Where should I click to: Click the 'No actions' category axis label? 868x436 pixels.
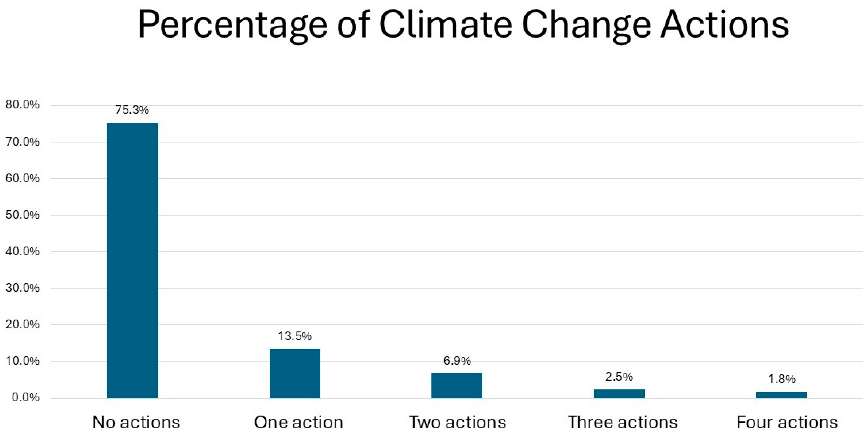(x=136, y=422)
